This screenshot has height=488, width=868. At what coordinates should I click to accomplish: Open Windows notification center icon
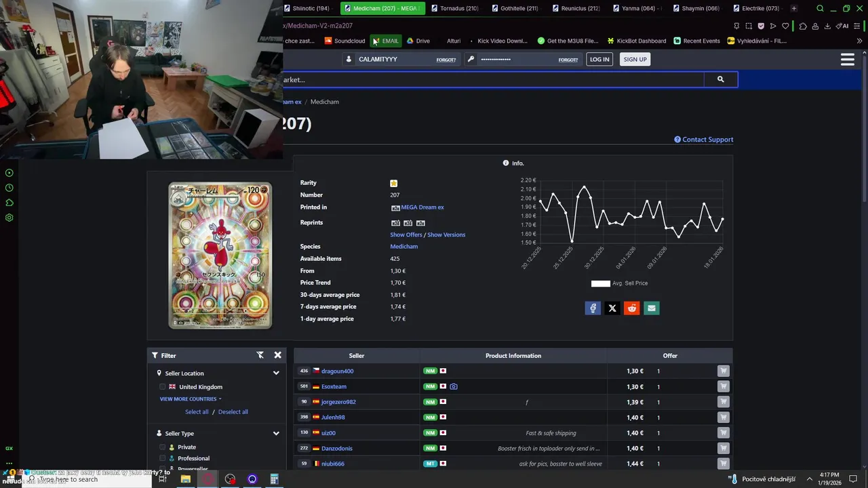[x=853, y=479]
